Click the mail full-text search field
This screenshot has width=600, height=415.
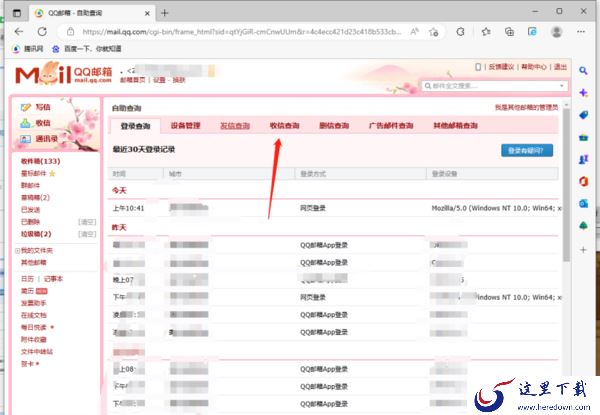(494, 86)
